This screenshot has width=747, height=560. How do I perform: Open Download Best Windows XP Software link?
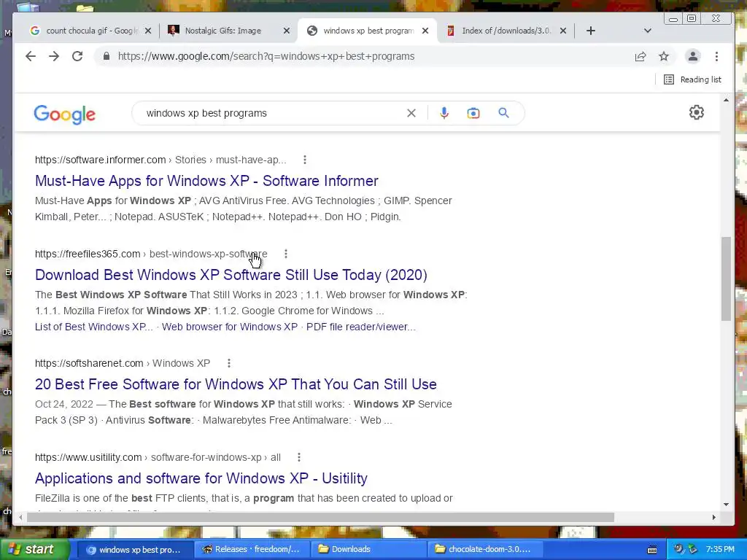point(231,275)
